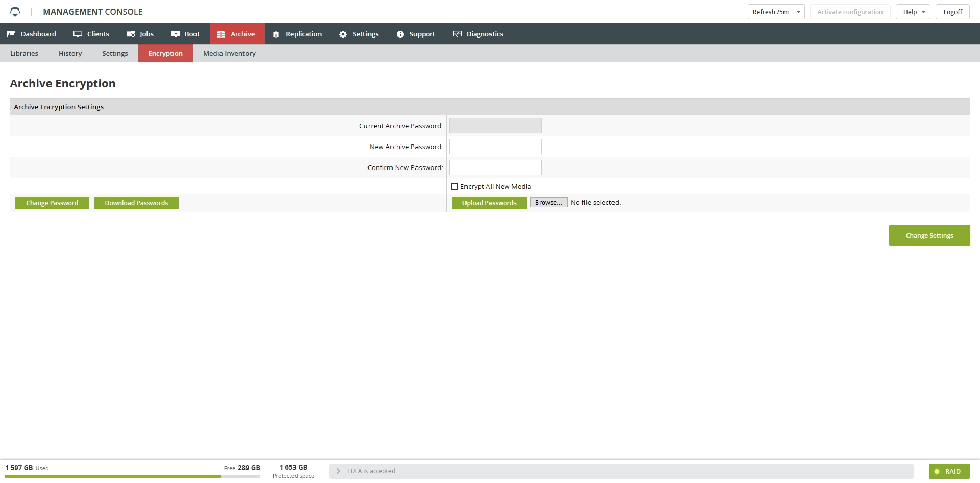Open the Help dropdown menu
The width and height of the screenshot is (980, 483).
tap(913, 12)
